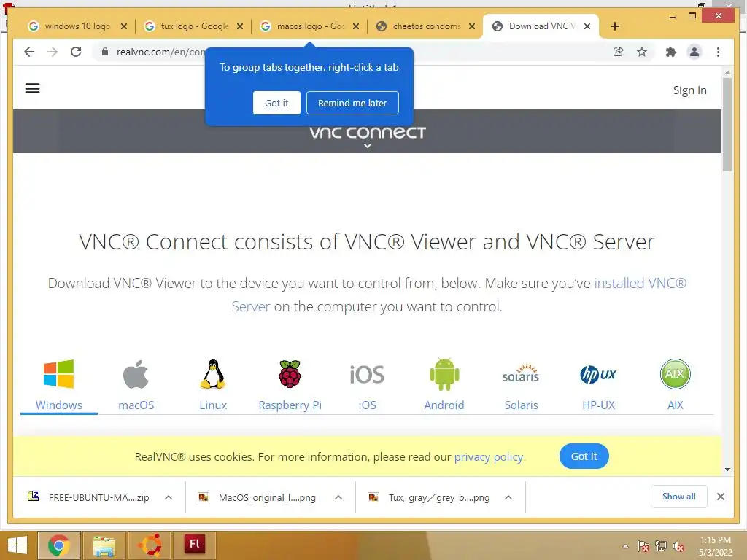Click the browser forward arrow

(x=53, y=52)
